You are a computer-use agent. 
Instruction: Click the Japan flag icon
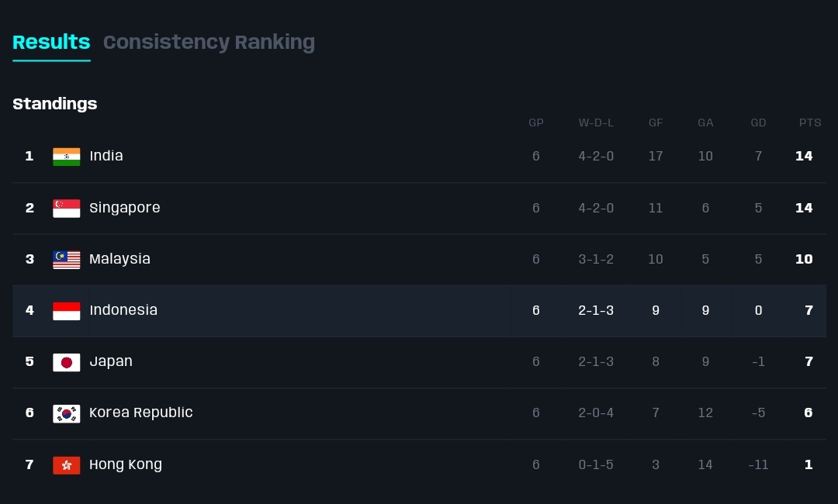pos(66,362)
